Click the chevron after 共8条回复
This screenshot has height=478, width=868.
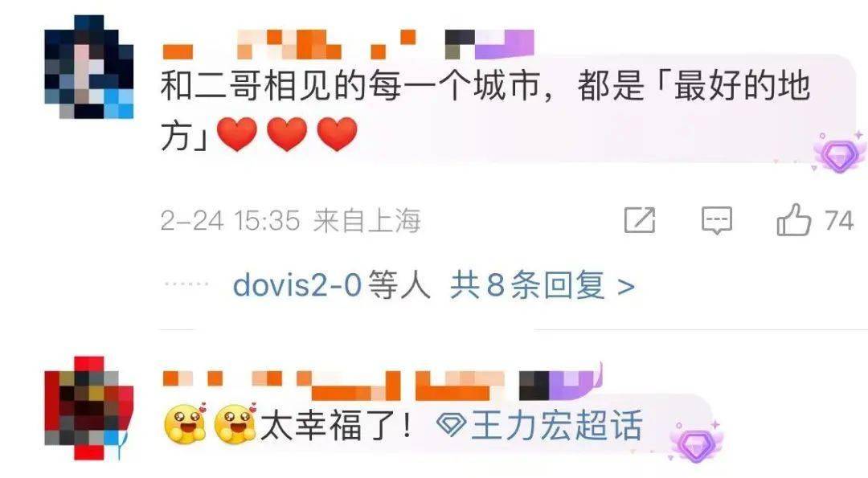[626, 287]
